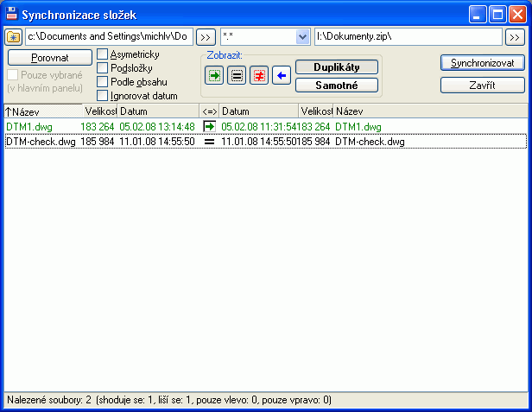The height and width of the screenshot is (412, 532).
Task: Open the saved sync presets folder icon
Action: 13,36
